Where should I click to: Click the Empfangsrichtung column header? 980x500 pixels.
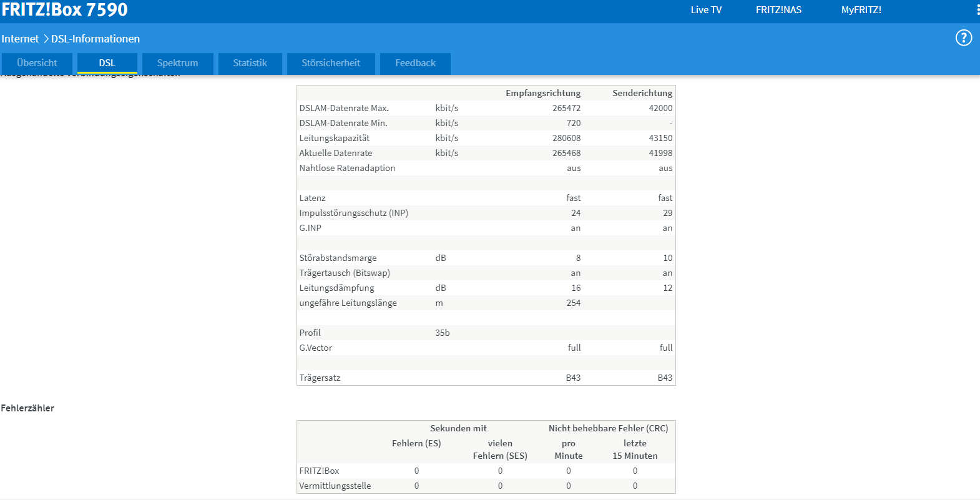(543, 93)
